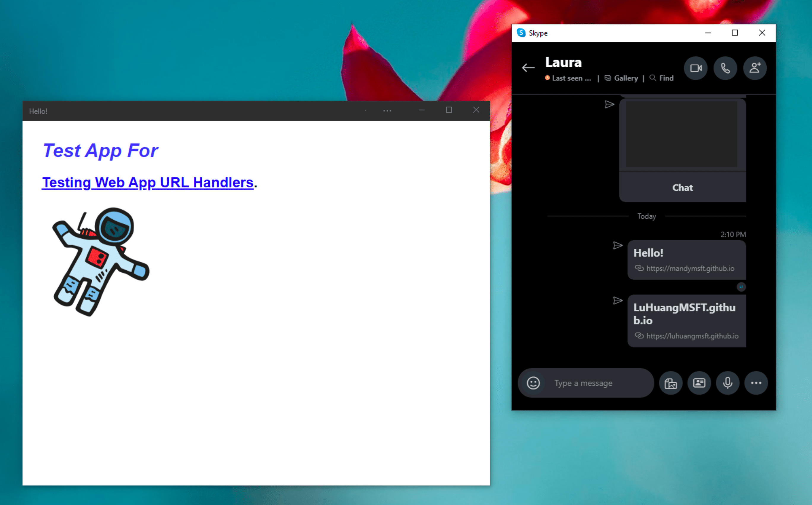Click the add contact icon in Skype
812x505 pixels.
(755, 69)
